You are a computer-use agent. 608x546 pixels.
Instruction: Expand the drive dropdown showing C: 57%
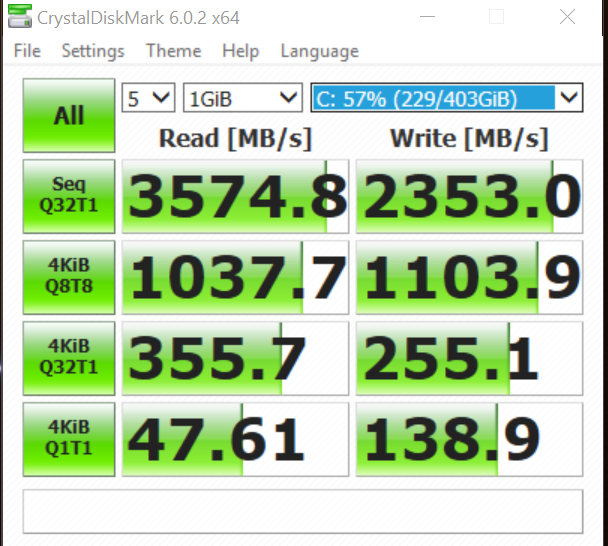[x=447, y=98]
